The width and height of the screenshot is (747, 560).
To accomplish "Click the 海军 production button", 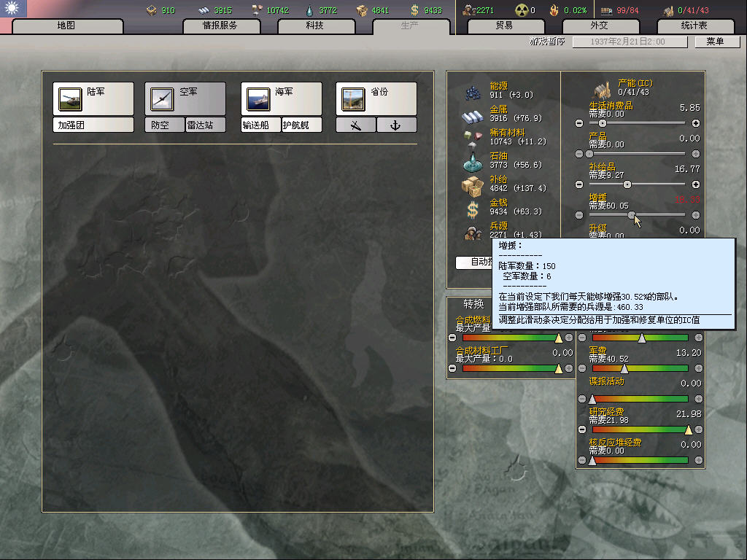I will [282, 98].
